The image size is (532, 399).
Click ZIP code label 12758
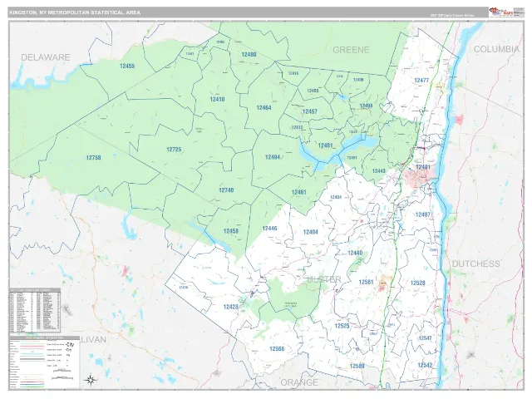(x=93, y=158)
